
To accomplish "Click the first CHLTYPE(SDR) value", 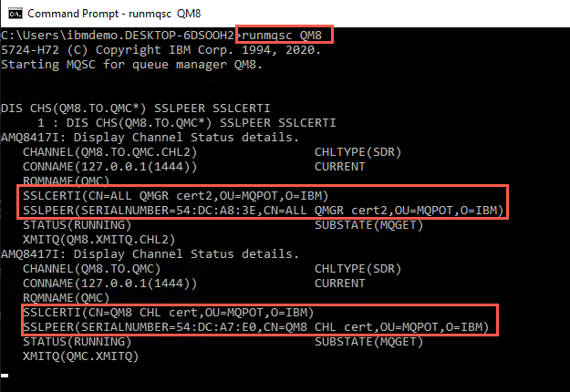I will pos(358,152).
